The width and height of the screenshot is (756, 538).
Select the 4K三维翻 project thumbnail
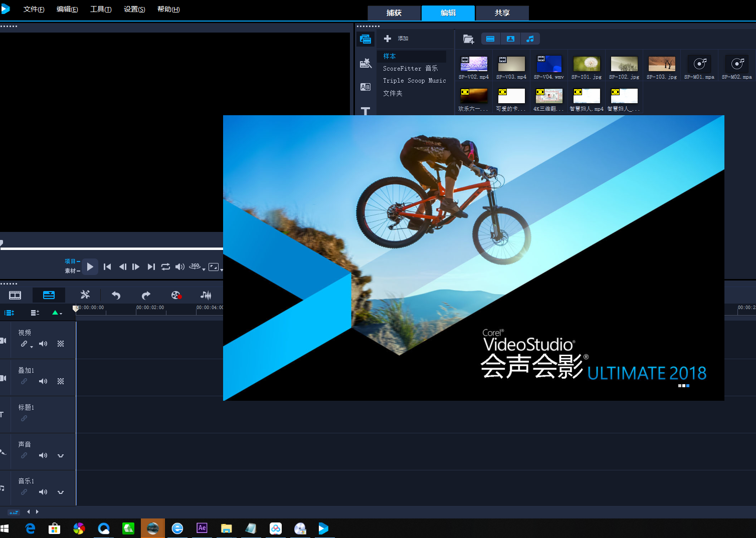click(x=549, y=96)
